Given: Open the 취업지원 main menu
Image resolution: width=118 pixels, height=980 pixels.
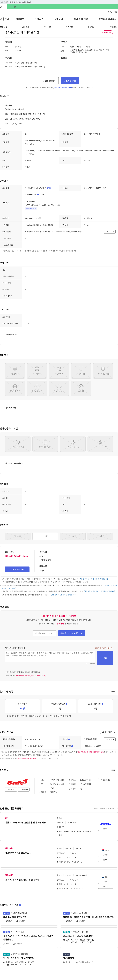Looking at the screenshot, I should point(39,19).
